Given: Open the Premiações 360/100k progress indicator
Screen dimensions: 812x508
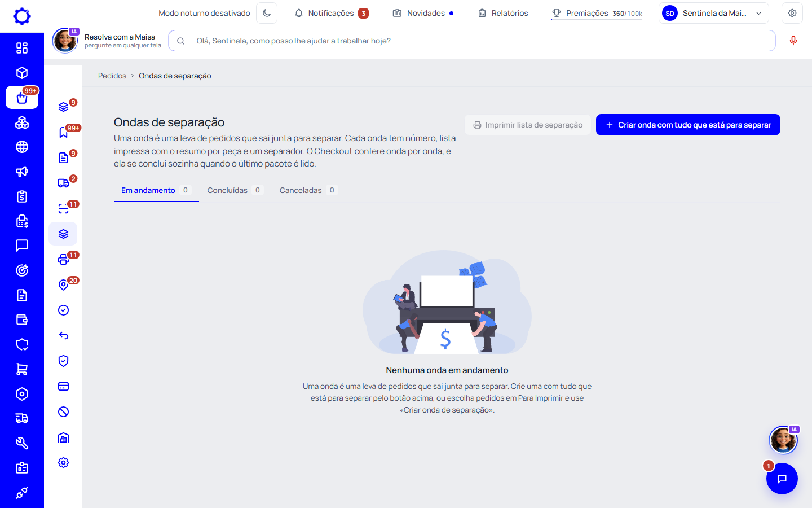Looking at the screenshot, I should click(x=597, y=13).
